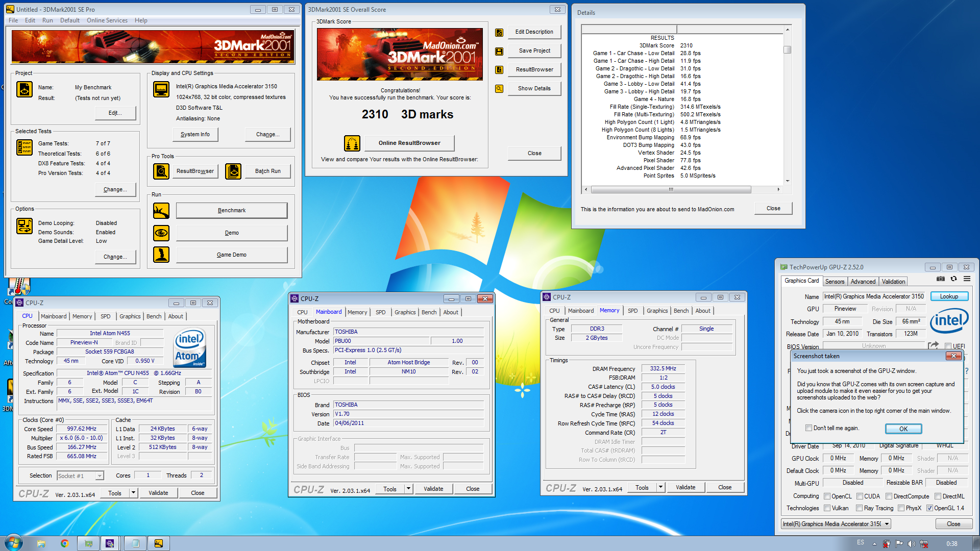This screenshot has height=551, width=980.
Task: Click the Selected Tests checklist icon
Action: tap(24, 147)
